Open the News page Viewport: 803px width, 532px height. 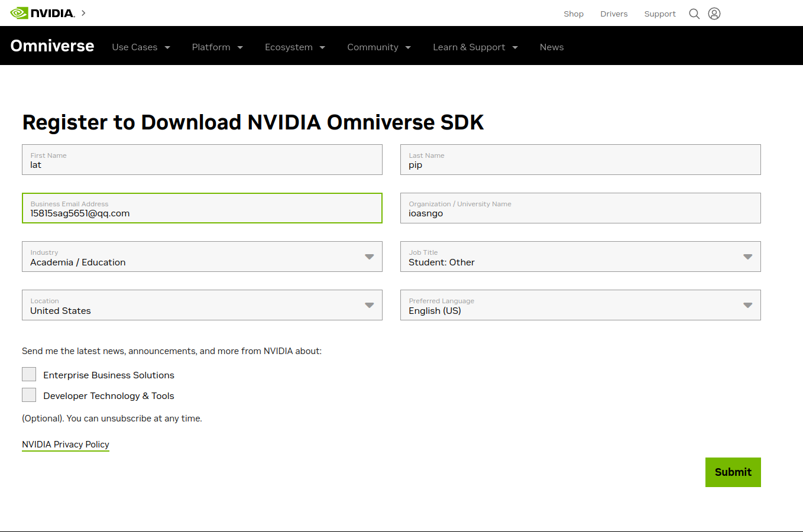click(x=552, y=47)
